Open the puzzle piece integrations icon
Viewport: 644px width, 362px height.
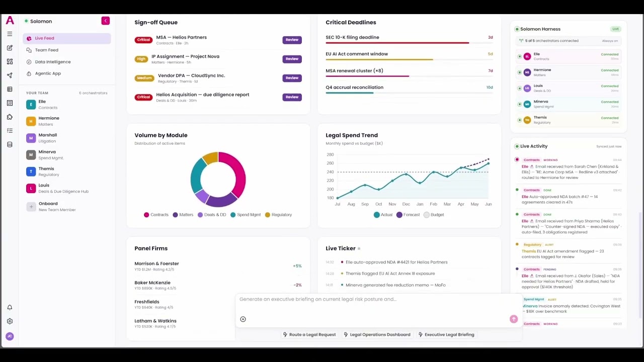pyautogui.click(x=10, y=117)
